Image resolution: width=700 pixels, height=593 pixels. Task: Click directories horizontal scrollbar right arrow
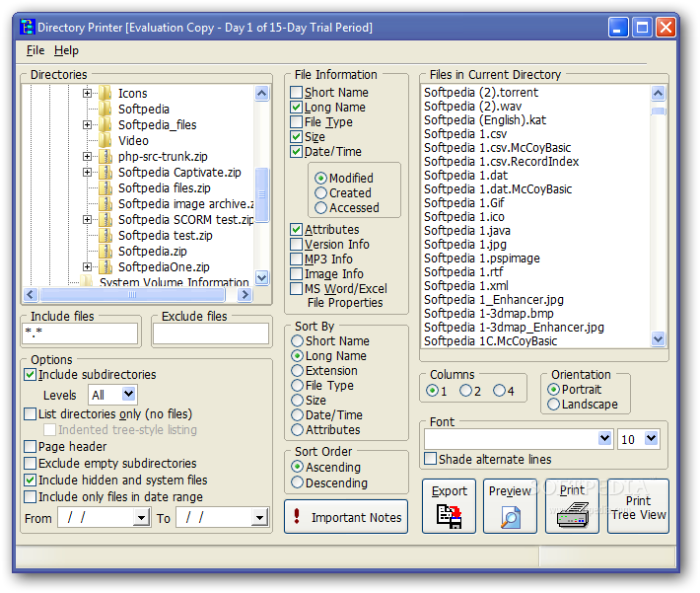245,294
